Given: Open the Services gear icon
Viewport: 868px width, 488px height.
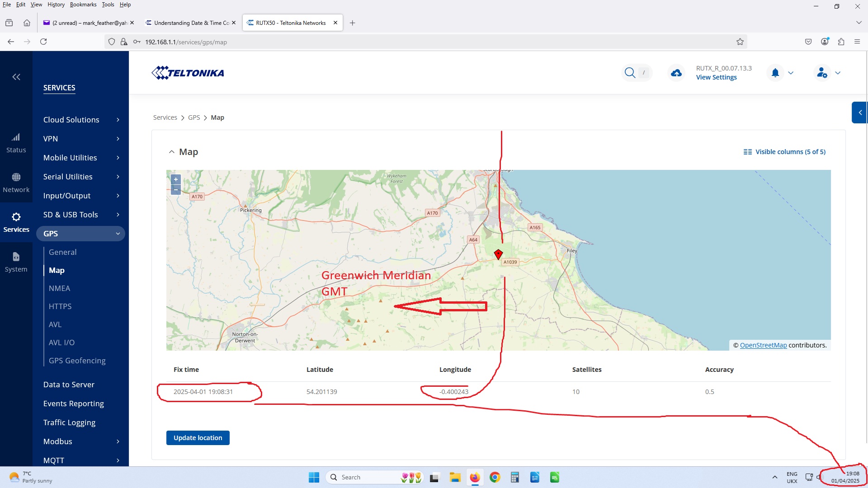Looking at the screenshot, I should (x=16, y=217).
